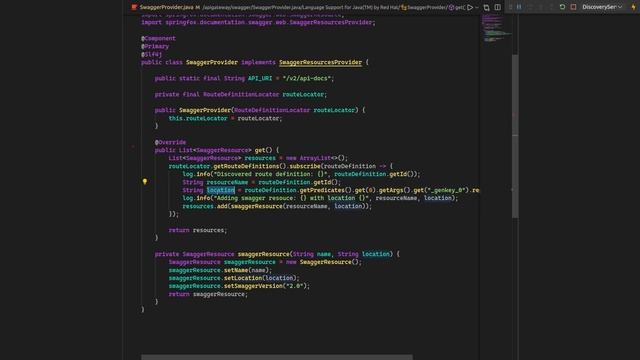The width and height of the screenshot is (640, 360).
Task: Select the SwaggerProvider.java editor tab
Action: [165, 7]
